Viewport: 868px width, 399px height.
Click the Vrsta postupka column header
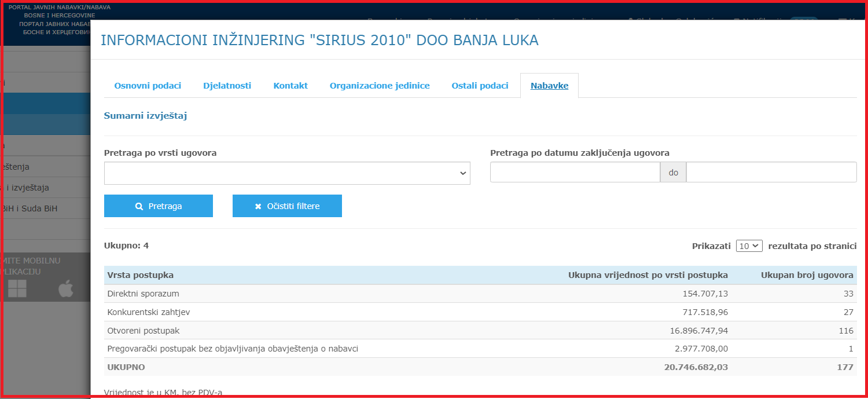(141, 275)
